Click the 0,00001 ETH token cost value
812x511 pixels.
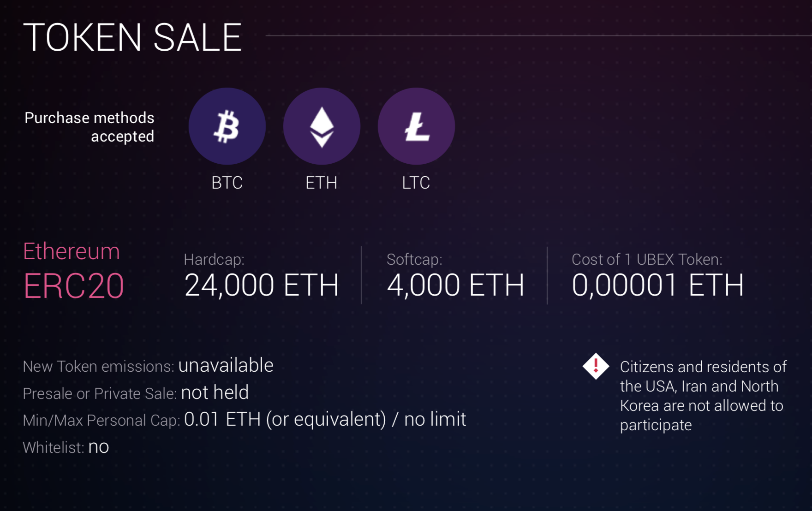658,285
